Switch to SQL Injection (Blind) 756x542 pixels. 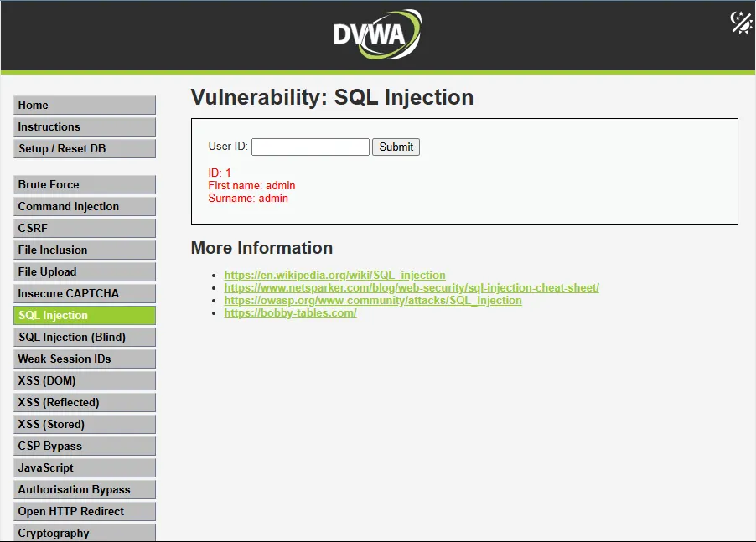(84, 337)
